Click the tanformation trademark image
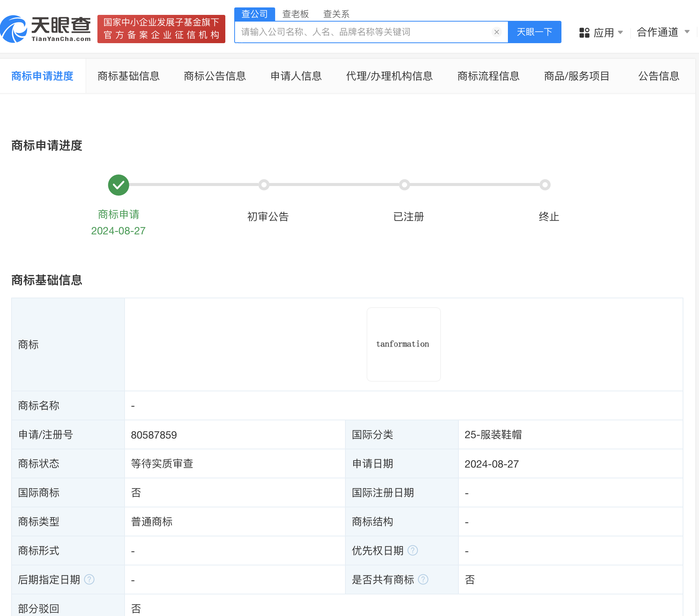This screenshot has width=699, height=616. 403,344
